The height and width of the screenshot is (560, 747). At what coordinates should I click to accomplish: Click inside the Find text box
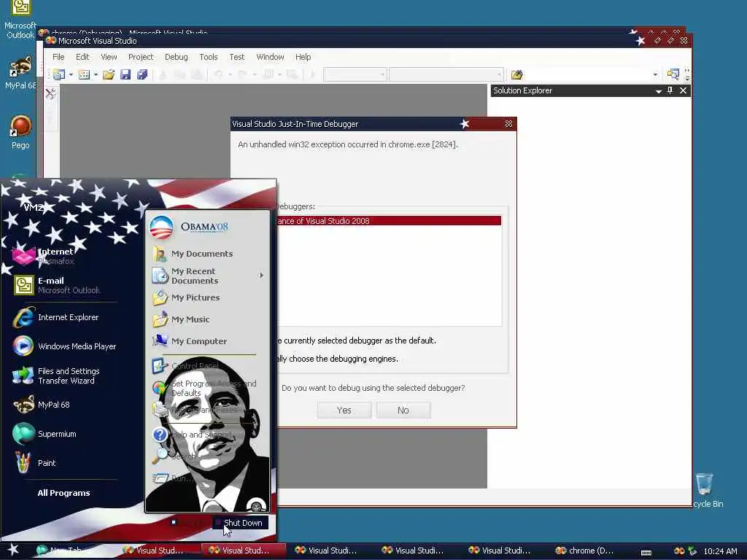587,75
